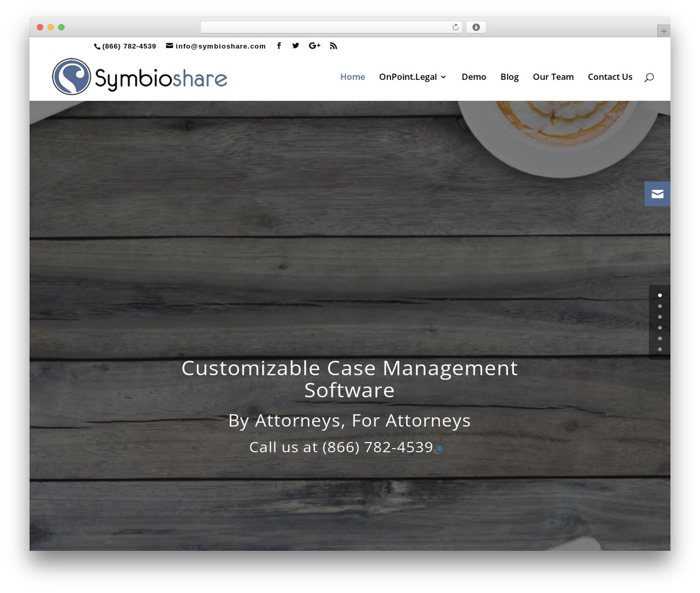This screenshot has width=700, height=593.
Task: Open the Facebook social icon
Action: (279, 46)
